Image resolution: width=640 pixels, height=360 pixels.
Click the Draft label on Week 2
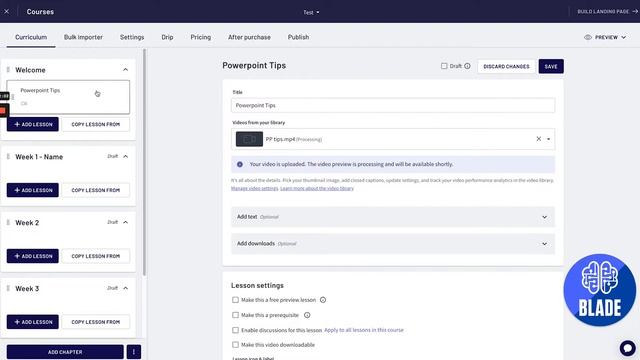[113, 222]
